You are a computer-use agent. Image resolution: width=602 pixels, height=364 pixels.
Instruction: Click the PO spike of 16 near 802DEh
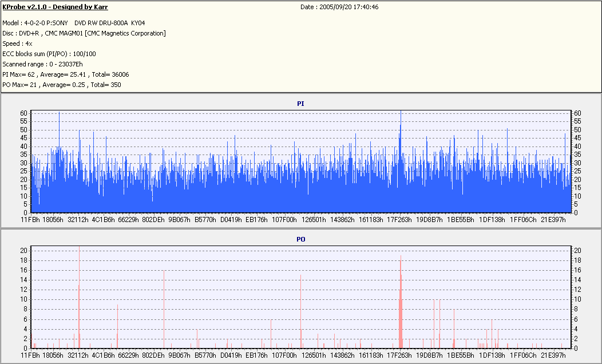click(x=164, y=309)
